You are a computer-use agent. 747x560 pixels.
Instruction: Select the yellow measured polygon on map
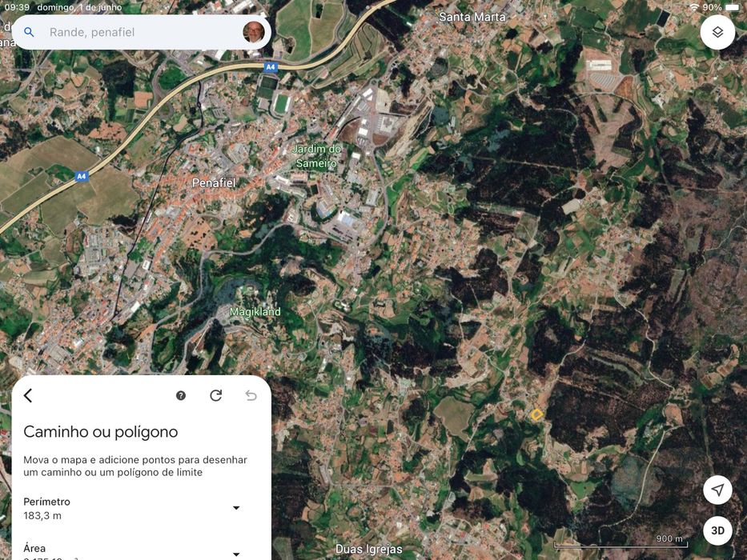537,414
